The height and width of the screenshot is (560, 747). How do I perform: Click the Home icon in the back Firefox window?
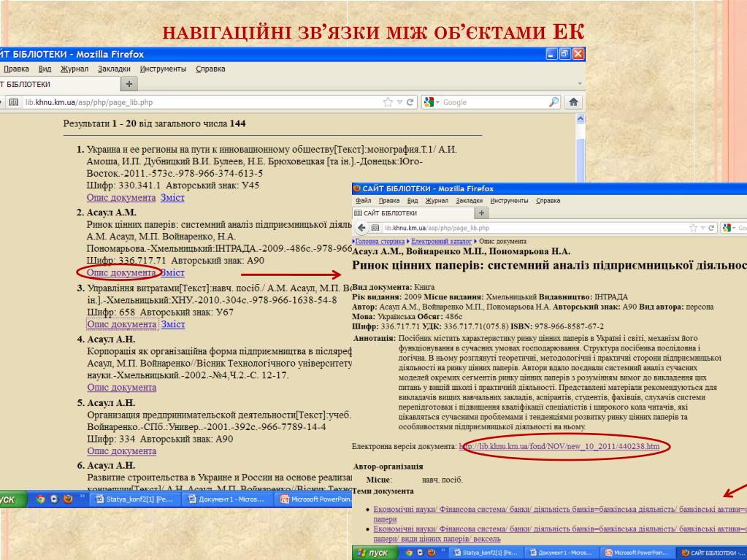pos(574,102)
